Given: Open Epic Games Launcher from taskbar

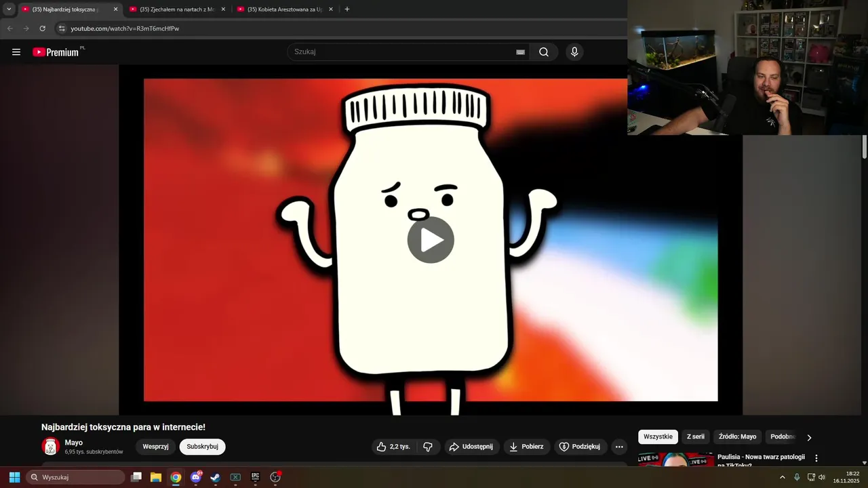Looking at the screenshot, I should pos(256,477).
